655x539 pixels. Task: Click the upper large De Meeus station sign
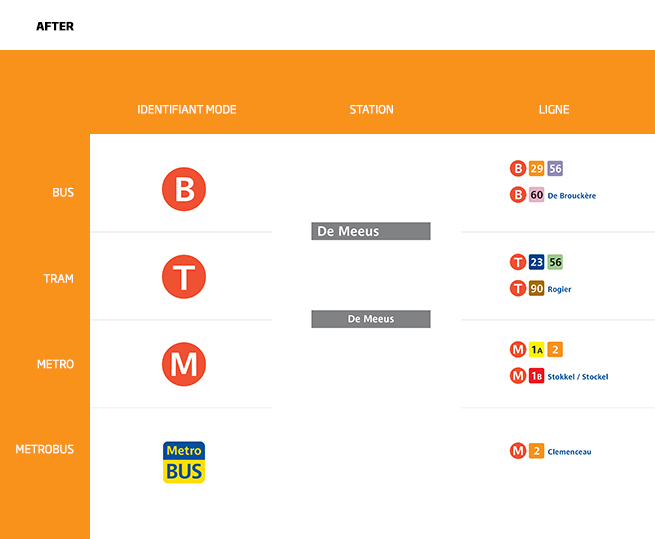coord(371,231)
